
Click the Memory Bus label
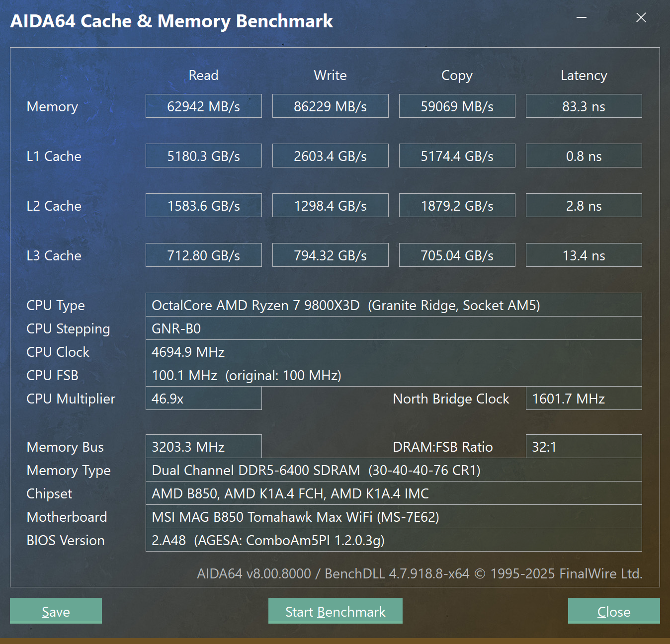pyautogui.click(x=65, y=447)
